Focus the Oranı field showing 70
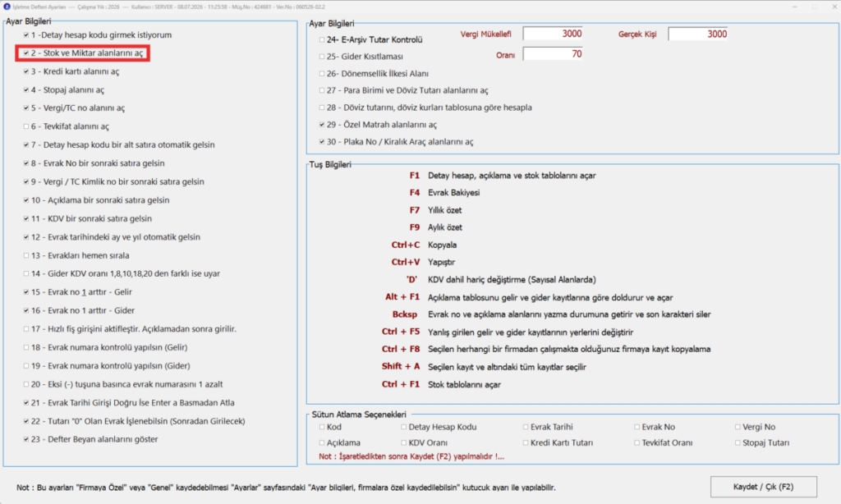 [x=553, y=53]
